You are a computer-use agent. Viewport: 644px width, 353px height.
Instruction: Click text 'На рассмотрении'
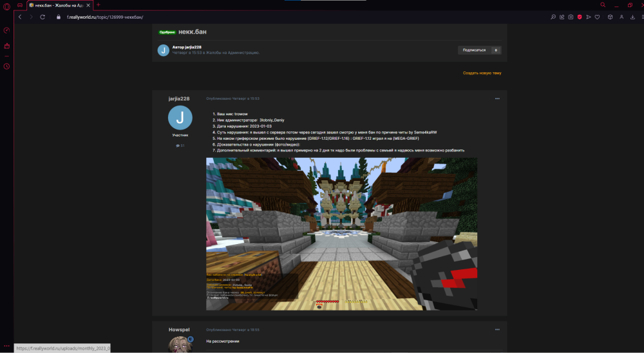223,341
